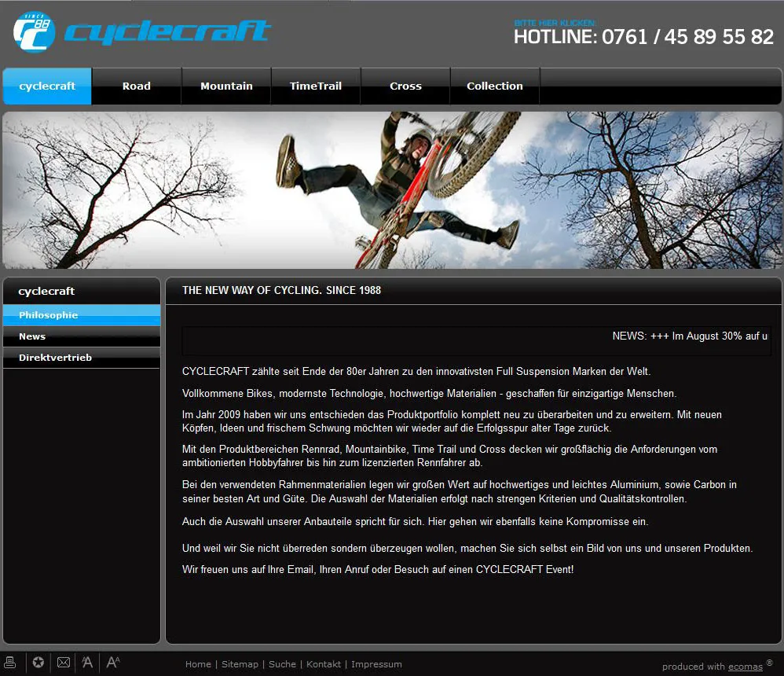Image resolution: width=784 pixels, height=676 pixels.
Task: Open the cyclecraft navigation tab
Action: [47, 86]
